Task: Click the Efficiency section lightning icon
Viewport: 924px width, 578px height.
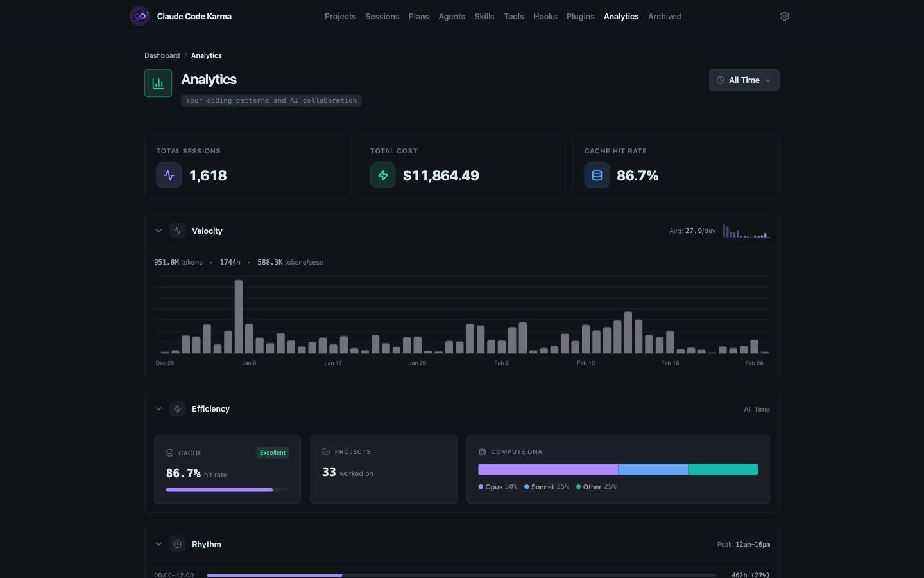Action: (178, 409)
